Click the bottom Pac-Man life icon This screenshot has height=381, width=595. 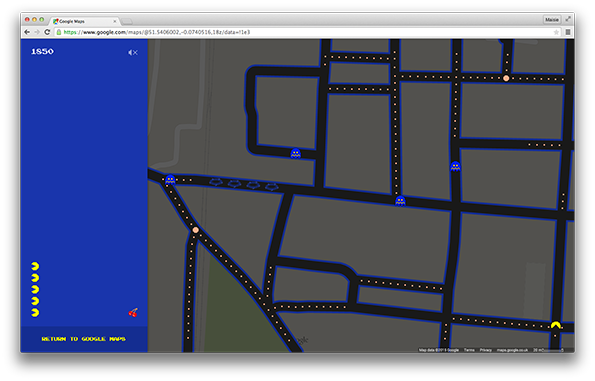pyautogui.click(x=35, y=312)
